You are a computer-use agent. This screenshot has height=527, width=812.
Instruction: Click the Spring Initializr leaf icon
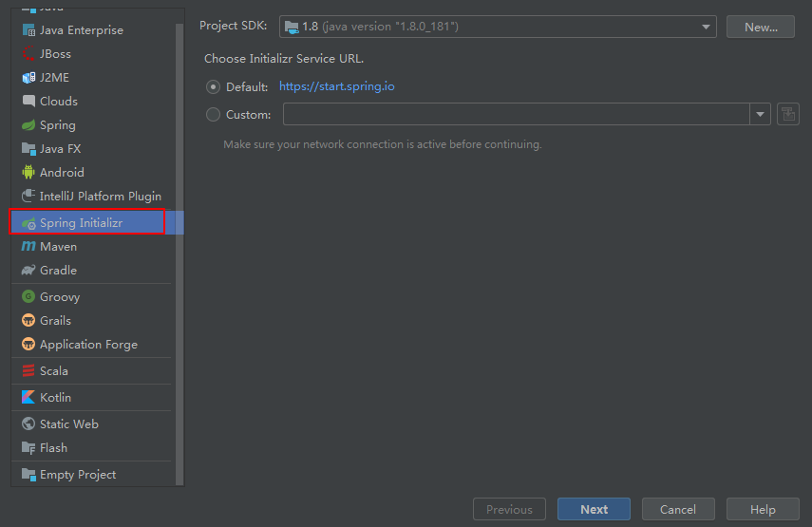pyautogui.click(x=28, y=223)
